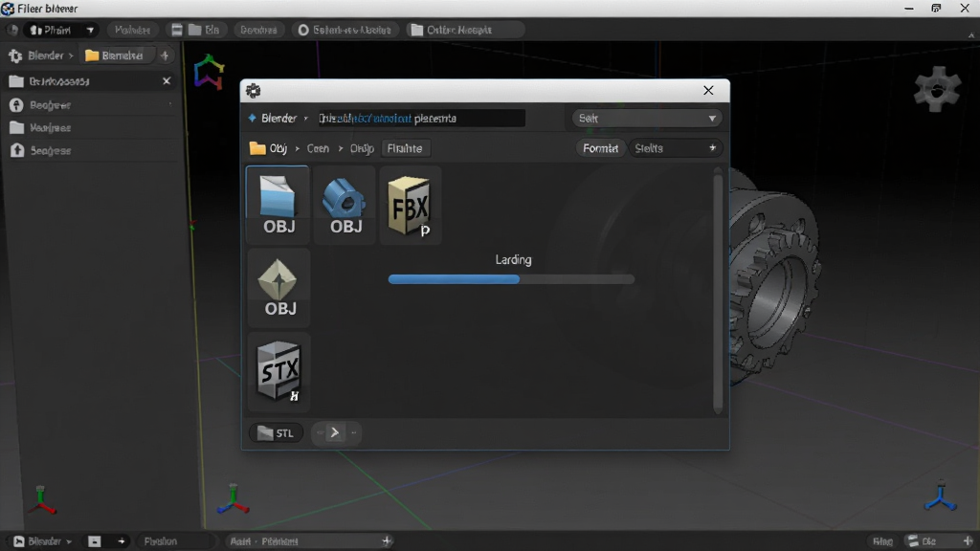Pick the FBX box file icon
The width and height of the screenshot is (980, 551).
410,205
